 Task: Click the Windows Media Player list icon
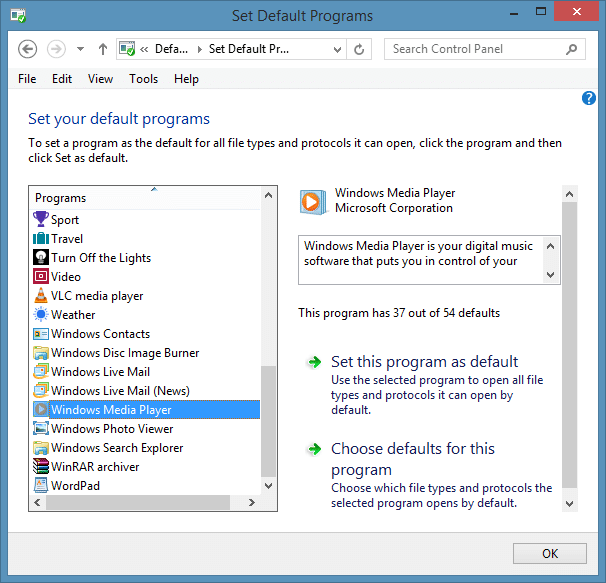point(41,409)
